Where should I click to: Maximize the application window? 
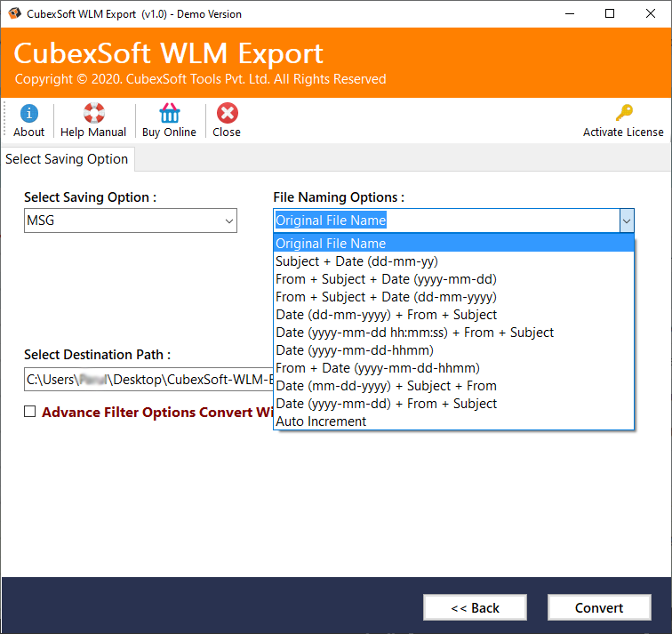point(609,13)
